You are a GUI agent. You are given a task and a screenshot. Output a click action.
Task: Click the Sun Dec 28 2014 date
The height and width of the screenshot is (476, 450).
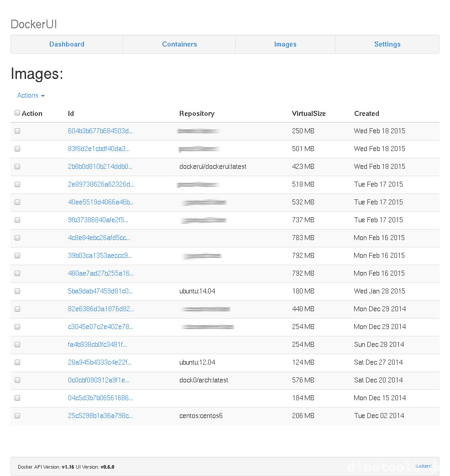tap(379, 345)
